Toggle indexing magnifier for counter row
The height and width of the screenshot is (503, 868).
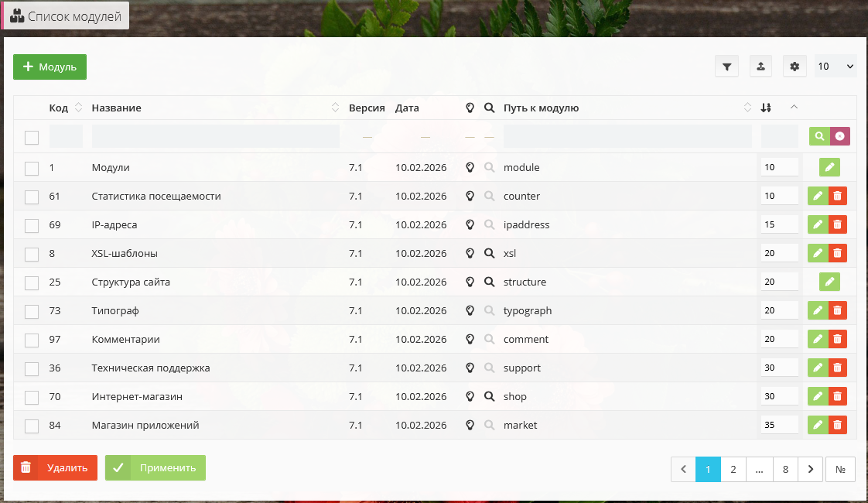pos(490,196)
